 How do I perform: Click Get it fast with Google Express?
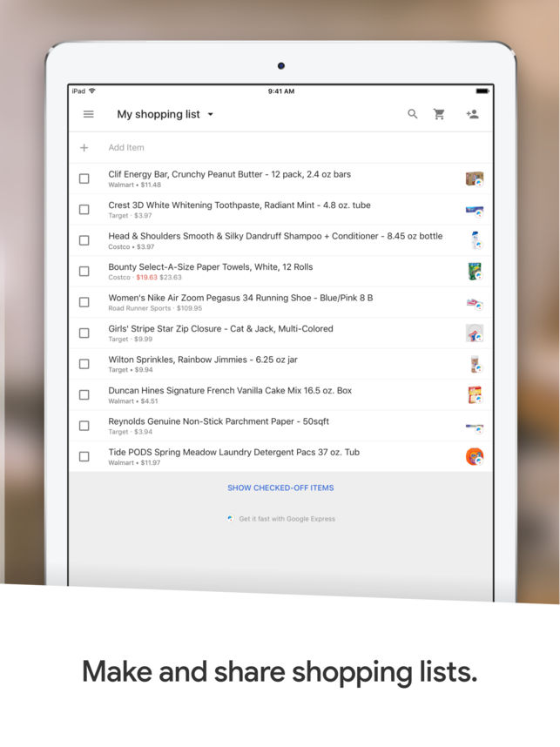click(x=287, y=519)
